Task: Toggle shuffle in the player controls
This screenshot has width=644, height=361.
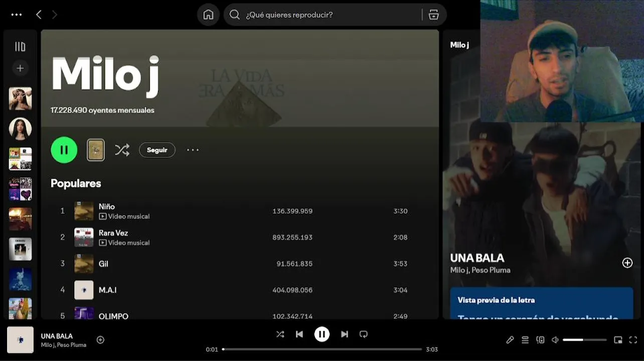Action: click(280, 334)
